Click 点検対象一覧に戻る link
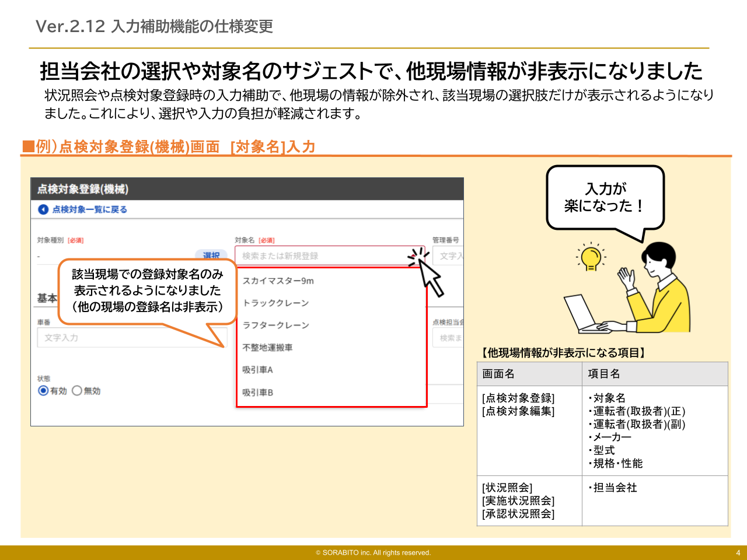The width and height of the screenshot is (747, 560). [x=89, y=209]
